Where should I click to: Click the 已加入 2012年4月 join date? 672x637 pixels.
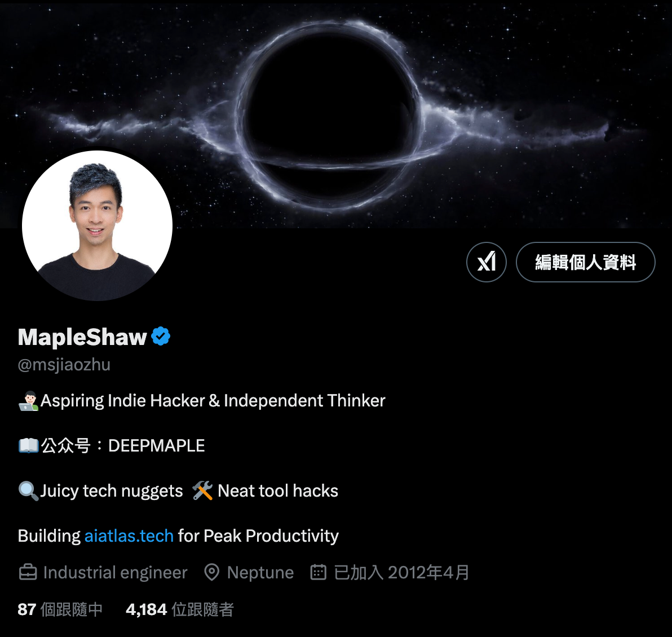click(401, 573)
